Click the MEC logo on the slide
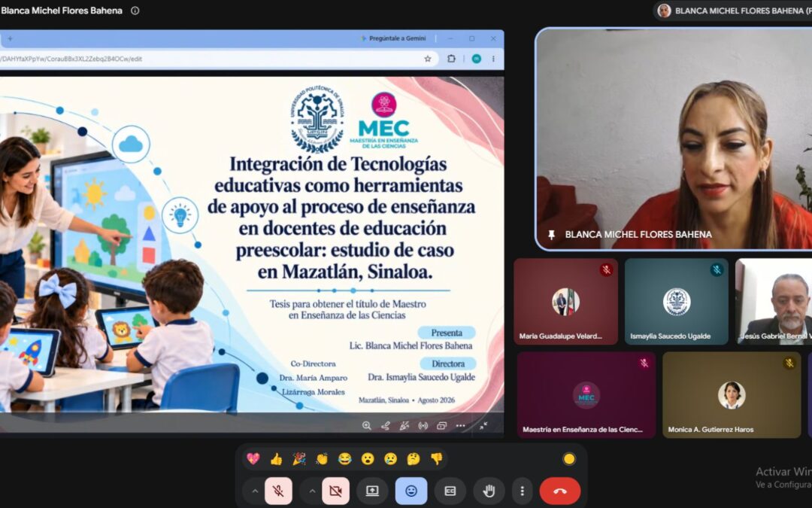812x508 pixels. tap(383, 120)
